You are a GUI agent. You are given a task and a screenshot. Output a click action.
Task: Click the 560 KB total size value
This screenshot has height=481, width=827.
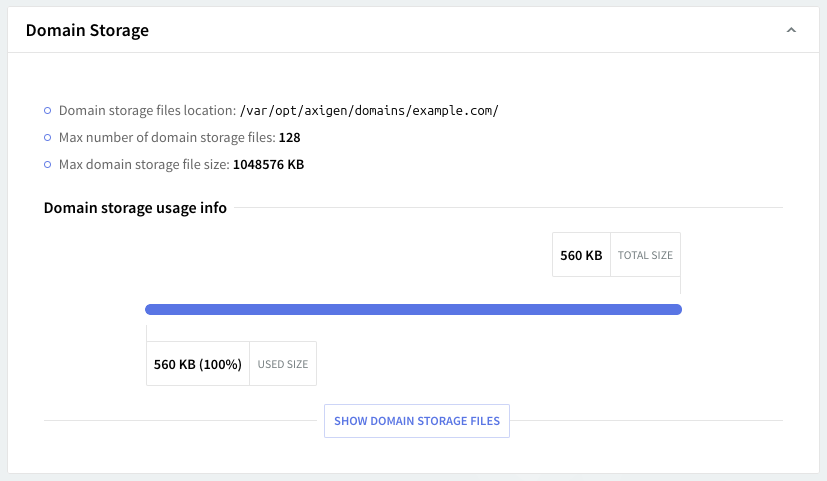[581, 255]
